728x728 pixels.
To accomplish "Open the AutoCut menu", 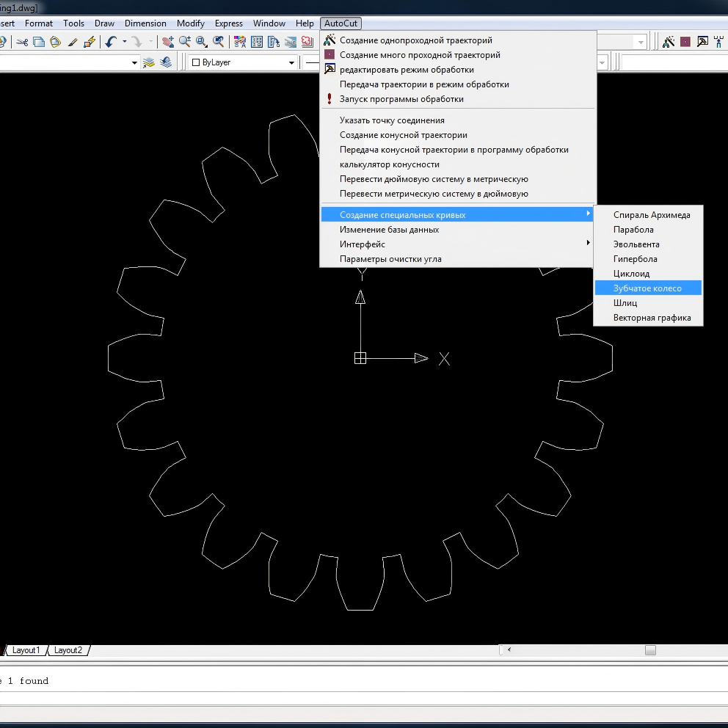I will (341, 23).
